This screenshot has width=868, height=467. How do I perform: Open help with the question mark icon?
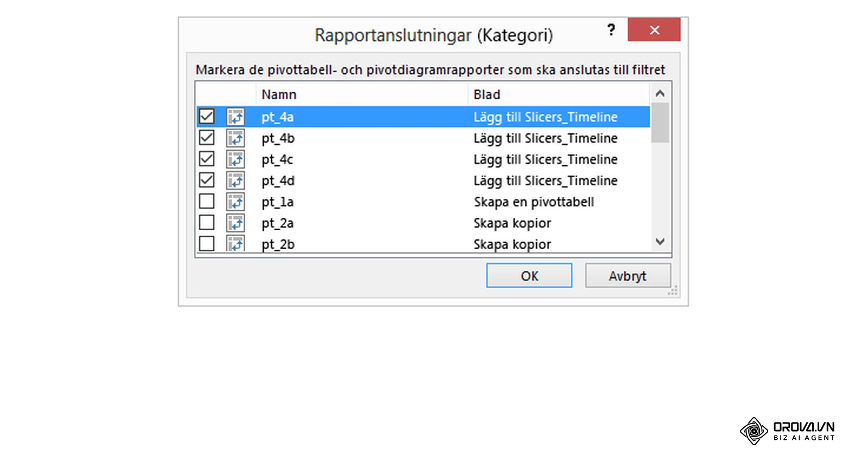[611, 30]
